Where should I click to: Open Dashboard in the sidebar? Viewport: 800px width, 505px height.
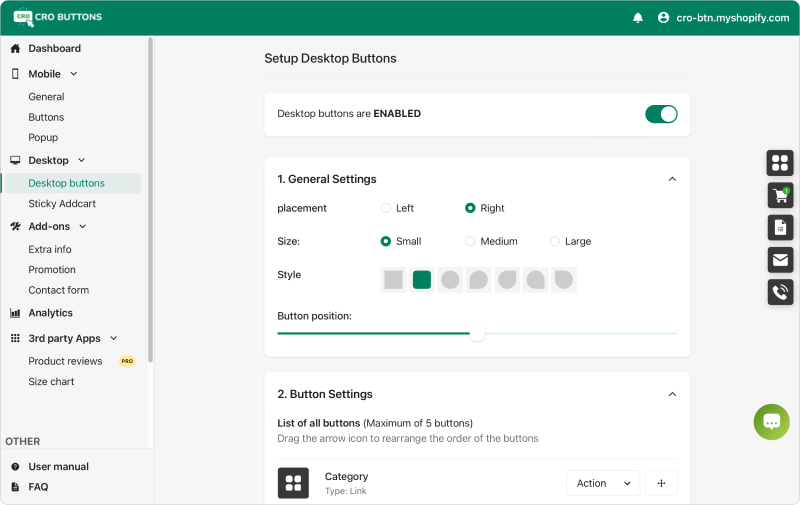pyautogui.click(x=54, y=48)
